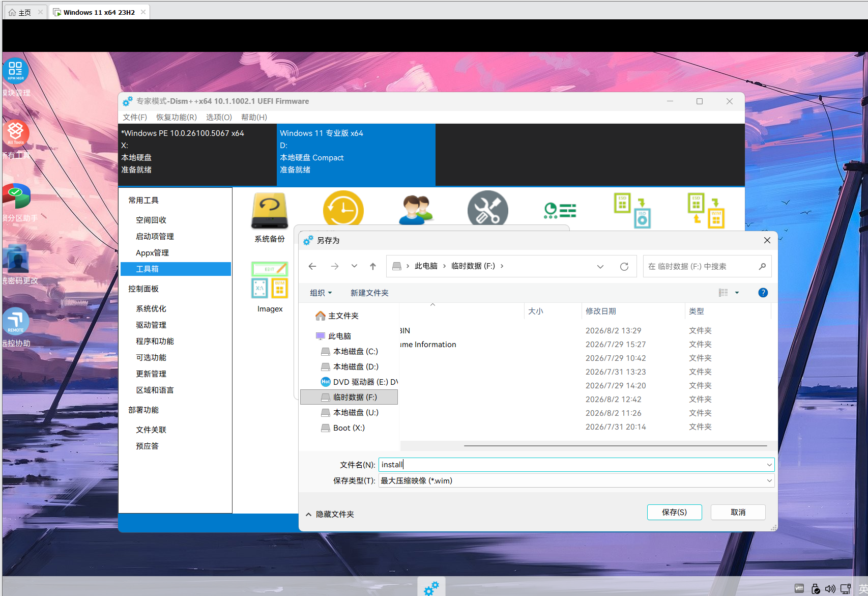Expand the address bar history dropdown
The image size is (868, 596).
click(x=600, y=266)
